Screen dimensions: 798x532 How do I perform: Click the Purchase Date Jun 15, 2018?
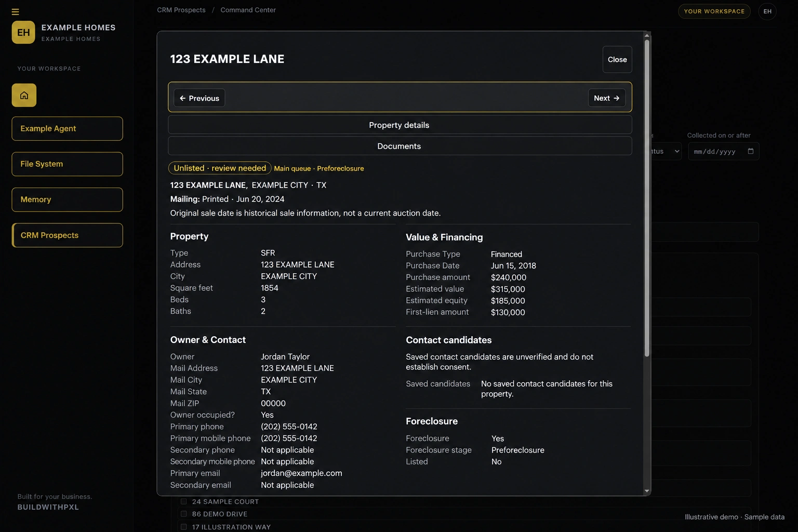(x=513, y=265)
